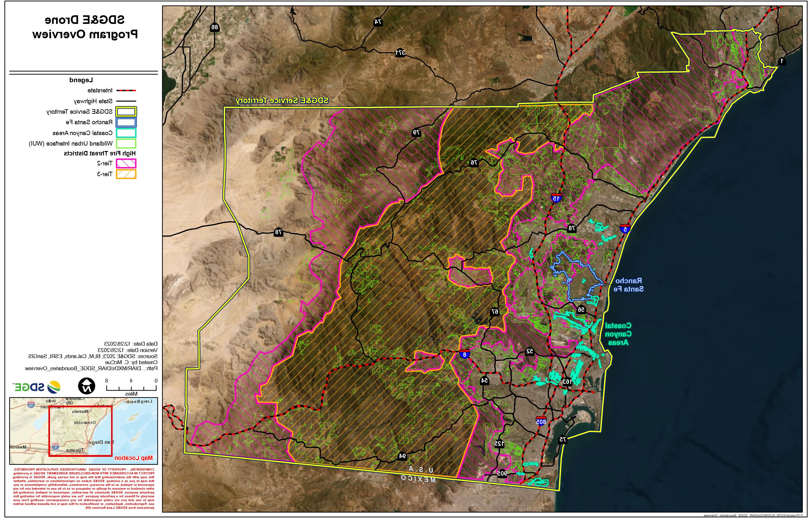This screenshot has height=518, width=812.
Task: Click 'Oceanside' in the inset map
Action: click(x=85, y=422)
